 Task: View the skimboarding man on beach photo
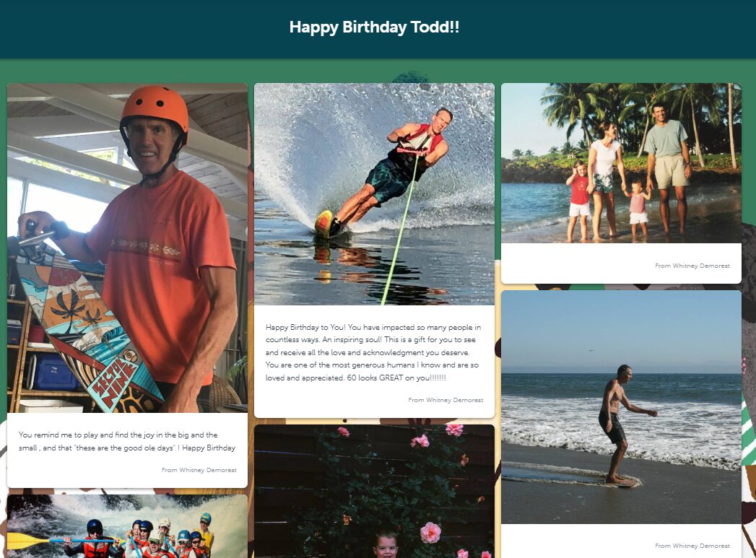621,406
